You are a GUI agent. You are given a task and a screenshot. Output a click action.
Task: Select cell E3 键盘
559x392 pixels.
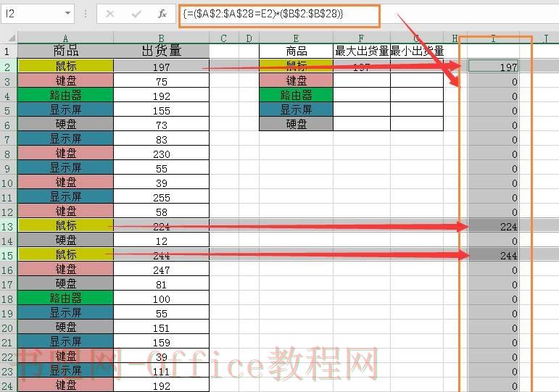297,81
